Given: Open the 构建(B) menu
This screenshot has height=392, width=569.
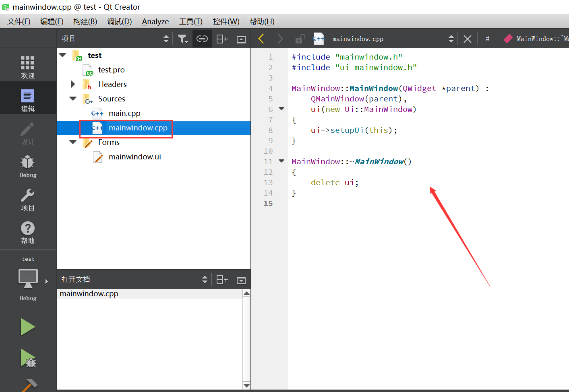Looking at the screenshot, I should pyautogui.click(x=85, y=21).
